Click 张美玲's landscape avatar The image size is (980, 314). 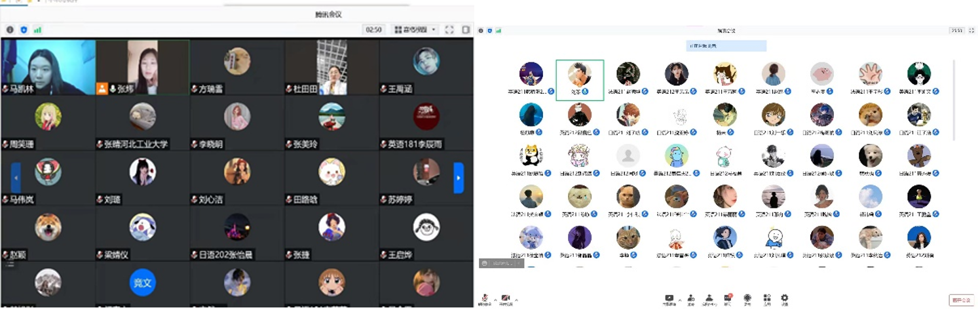(332, 117)
